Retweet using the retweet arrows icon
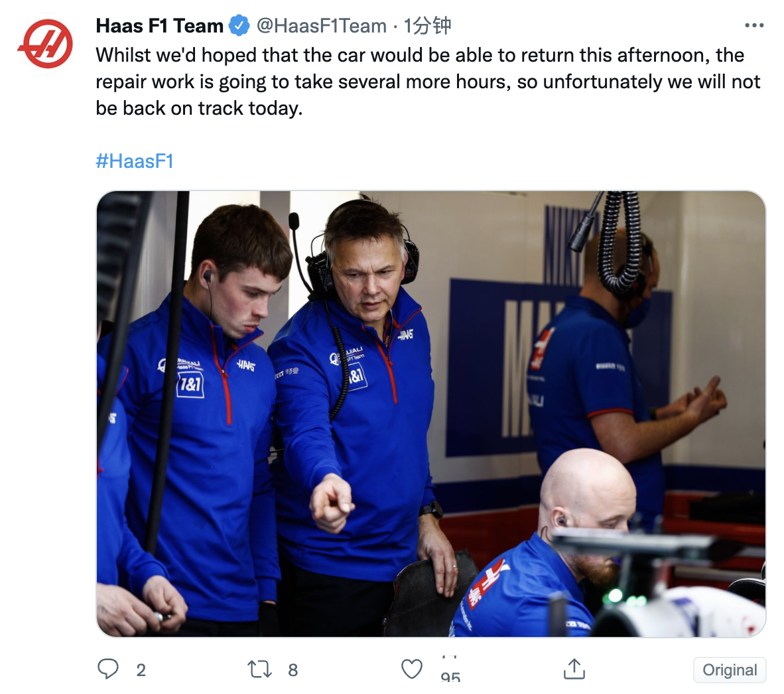 pyautogui.click(x=259, y=669)
